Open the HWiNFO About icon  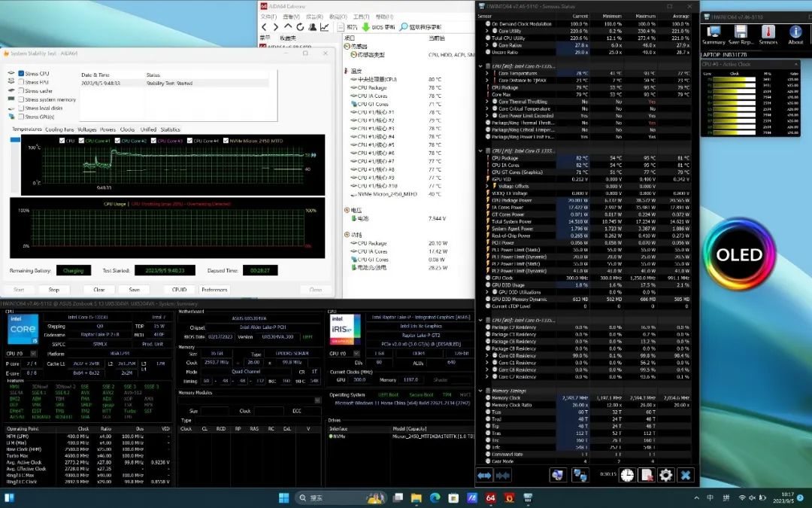coord(795,35)
